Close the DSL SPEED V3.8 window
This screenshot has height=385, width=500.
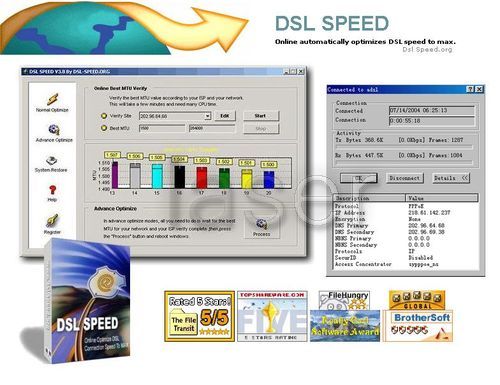(x=301, y=71)
